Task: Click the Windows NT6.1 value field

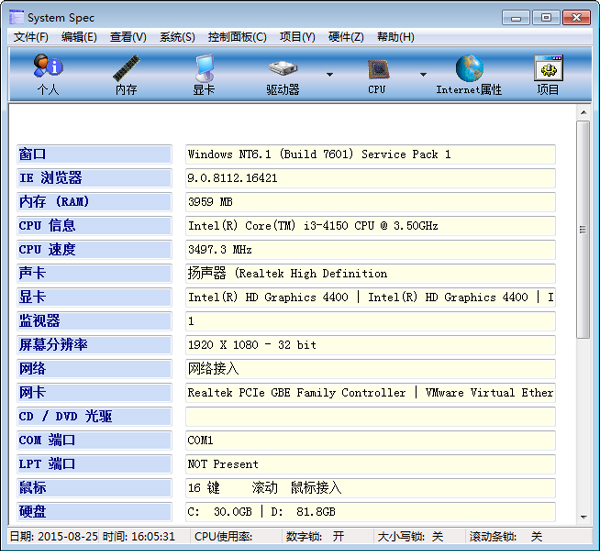Action: 370,154
